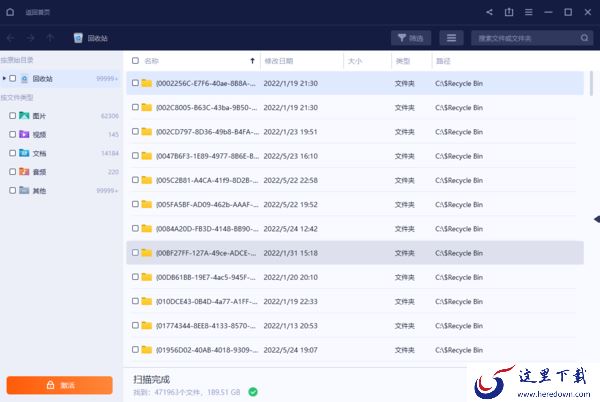The height and width of the screenshot is (402, 600).
Task: Sort by the type column header
Action: point(403,61)
